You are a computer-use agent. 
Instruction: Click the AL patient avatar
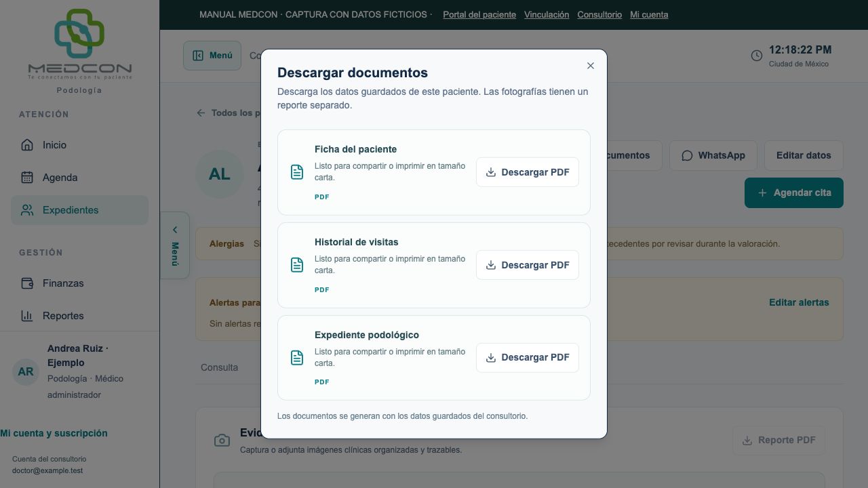(219, 174)
